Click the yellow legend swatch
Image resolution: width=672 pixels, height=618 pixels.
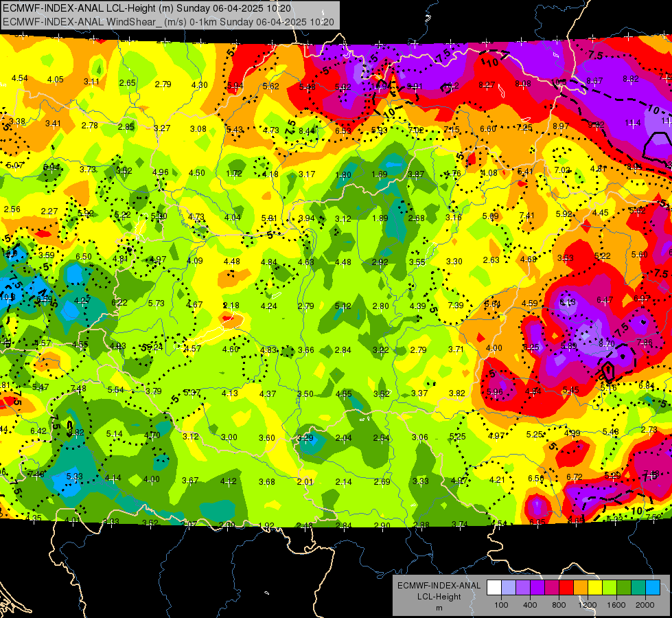(x=595, y=588)
